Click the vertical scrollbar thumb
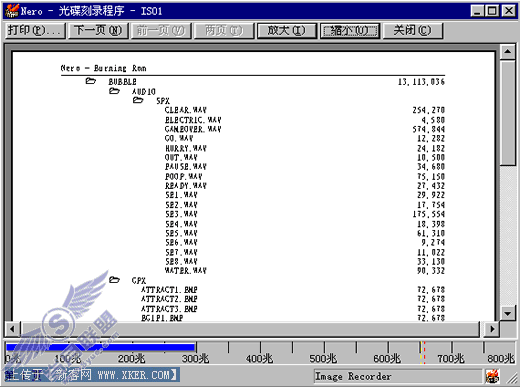Viewport: 520px width, 387px height. pyautogui.click(x=508, y=113)
